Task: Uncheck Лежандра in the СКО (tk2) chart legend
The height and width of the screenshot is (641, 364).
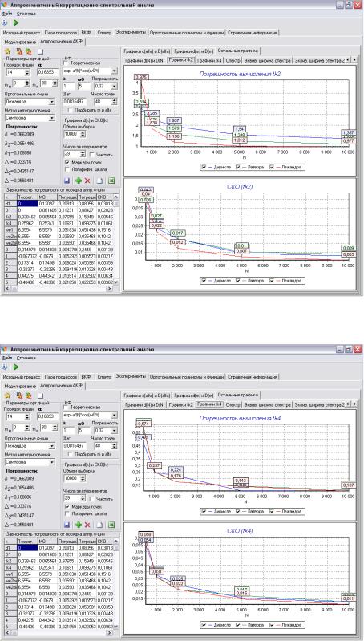Action: tap(273, 281)
